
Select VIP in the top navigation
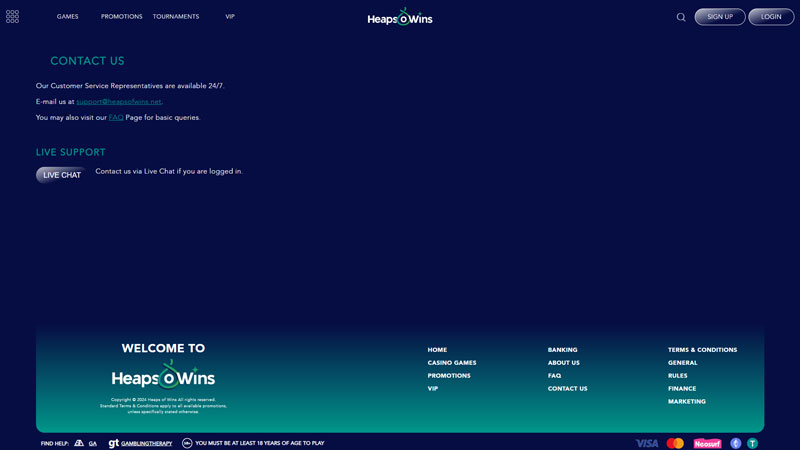230,17
